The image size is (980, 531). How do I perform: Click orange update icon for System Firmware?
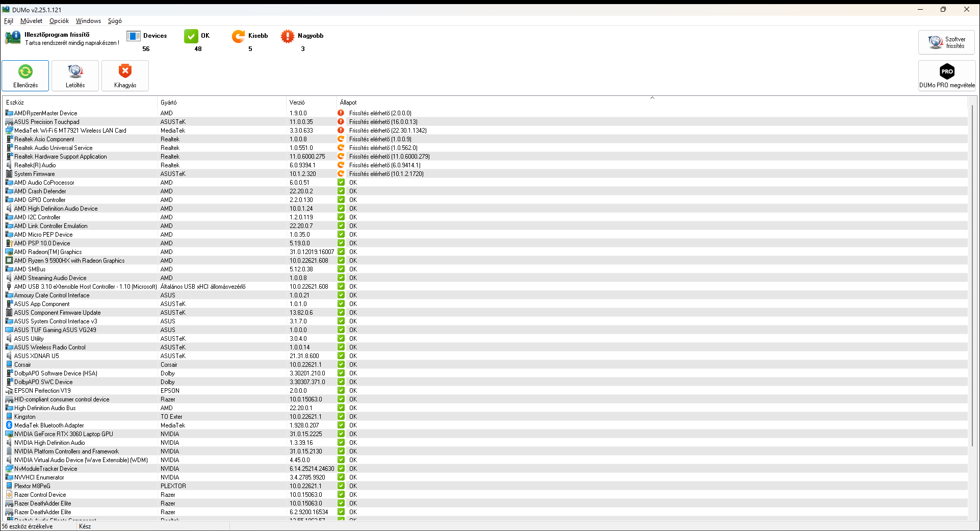point(341,174)
